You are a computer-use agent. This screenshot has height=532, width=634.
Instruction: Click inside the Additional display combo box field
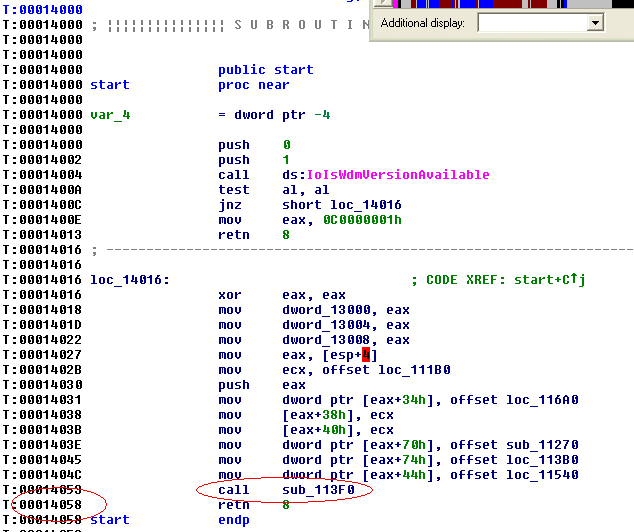pyautogui.click(x=532, y=22)
